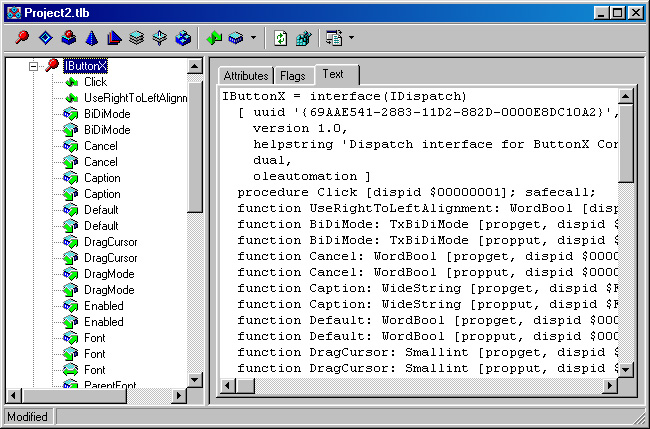Add a new Method with the green arrow icon
The height and width of the screenshot is (429, 650).
click(x=214, y=38)
